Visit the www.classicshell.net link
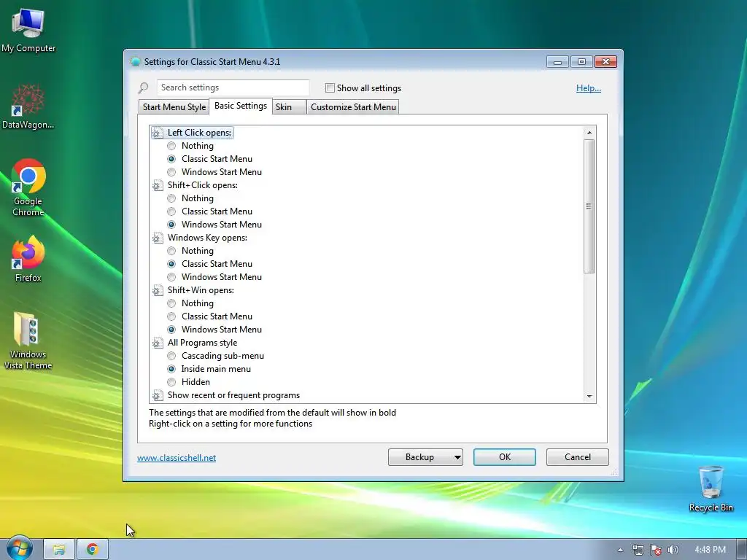The height and width of the screenshot is (560, 747). pos(177,458)
